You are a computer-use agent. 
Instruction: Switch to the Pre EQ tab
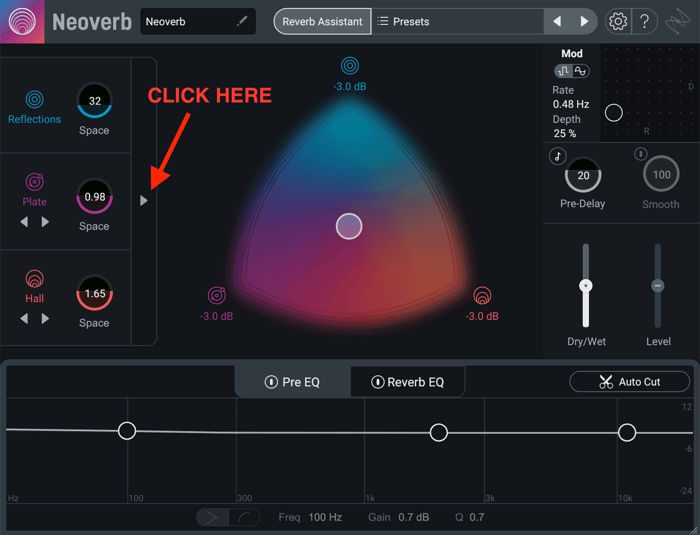(x=293, y=382)
